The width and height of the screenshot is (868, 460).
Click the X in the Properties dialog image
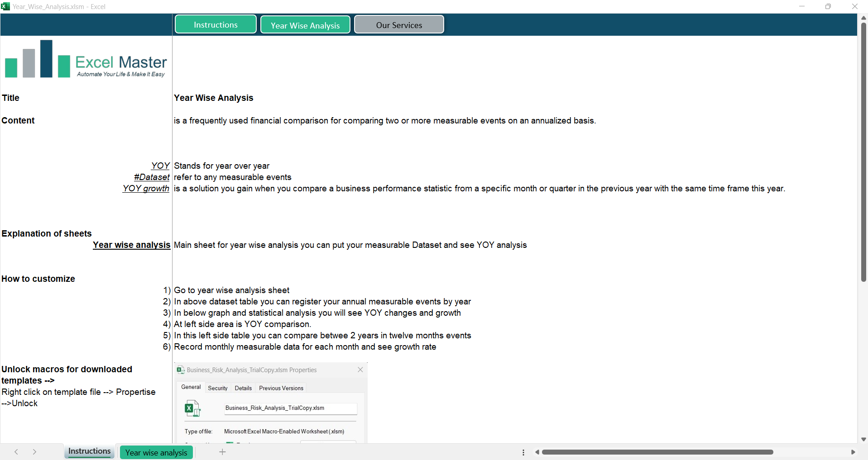coord(360,370)
